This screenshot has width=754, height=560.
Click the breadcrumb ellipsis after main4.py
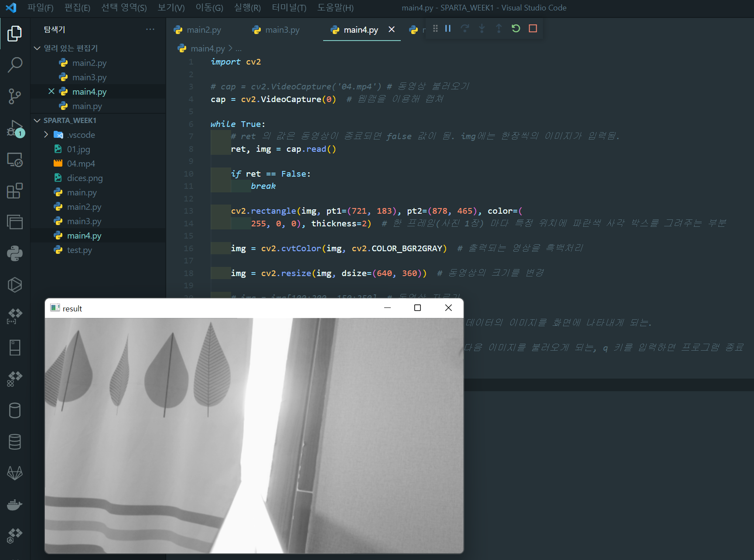239,48
